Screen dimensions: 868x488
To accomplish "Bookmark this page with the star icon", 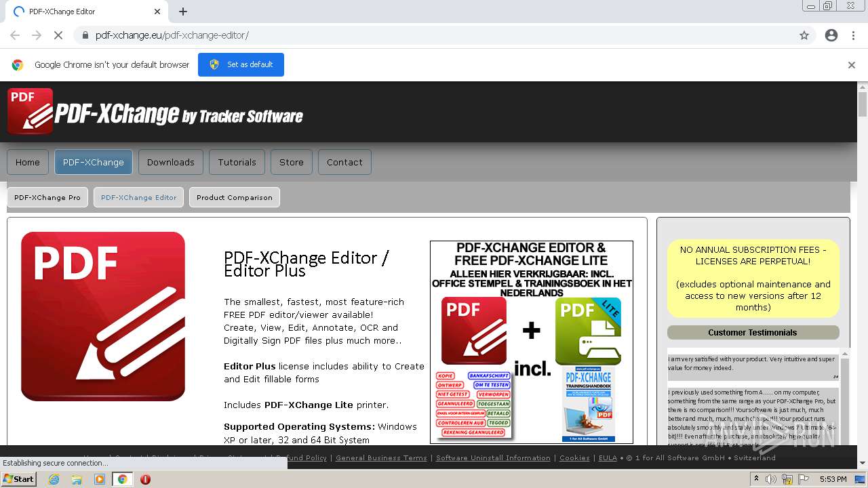I will pyautogui.click(x=804, y=35).
